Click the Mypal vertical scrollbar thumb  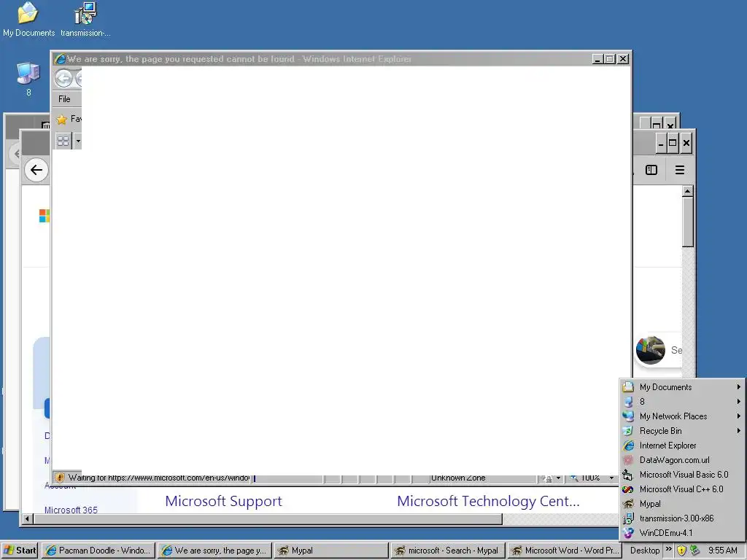[687, 222]
